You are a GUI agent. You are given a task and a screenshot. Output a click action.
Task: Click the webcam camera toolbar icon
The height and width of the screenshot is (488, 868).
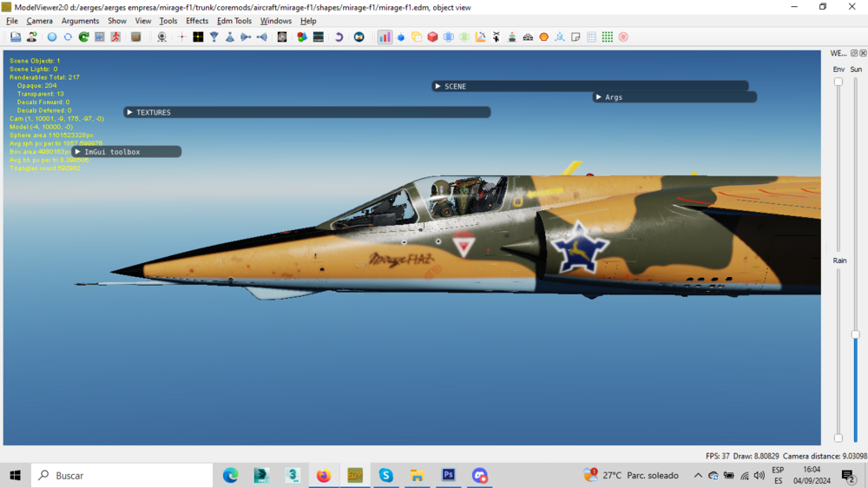coord(161,37)
